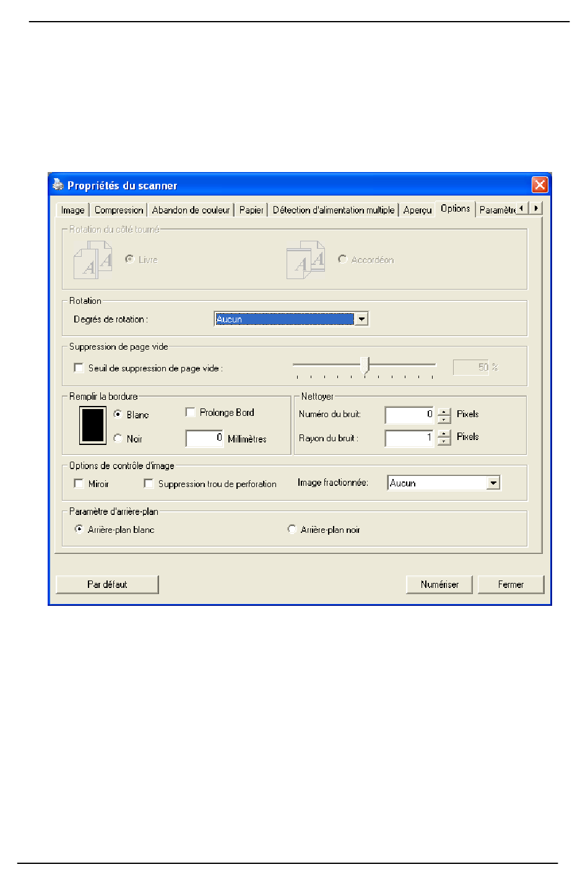Click the Numériser button
Screen dimensions: 588x880
click(x=439, y=584)
